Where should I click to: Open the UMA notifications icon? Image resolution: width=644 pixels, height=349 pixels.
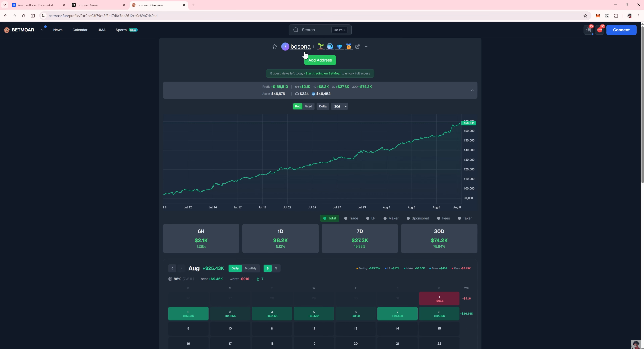pos(600,30)
